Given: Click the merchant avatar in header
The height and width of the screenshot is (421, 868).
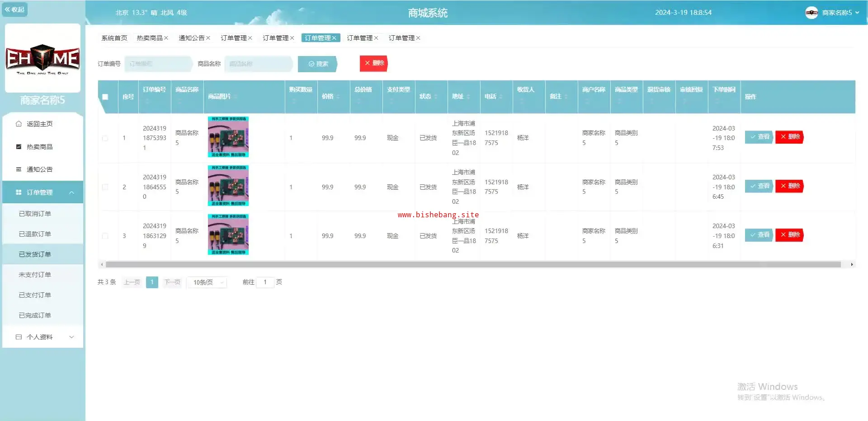Looking at the screenshot, I should coord(811,13).
